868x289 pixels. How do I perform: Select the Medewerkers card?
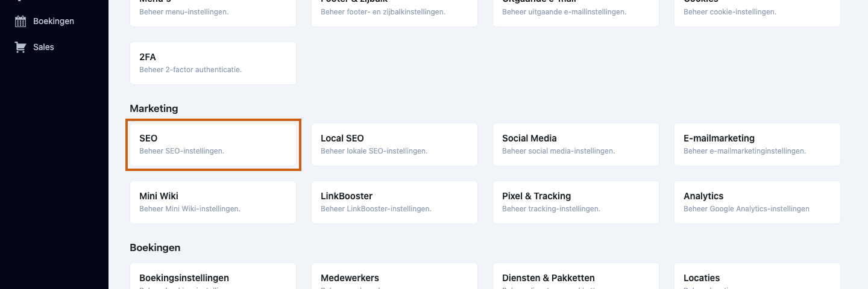pos(395,276)
